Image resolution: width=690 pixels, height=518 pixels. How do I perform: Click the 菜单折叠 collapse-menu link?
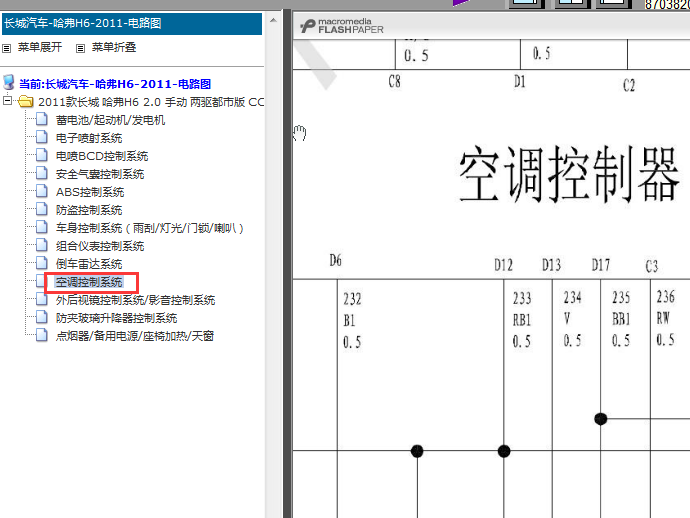(114, 47)
